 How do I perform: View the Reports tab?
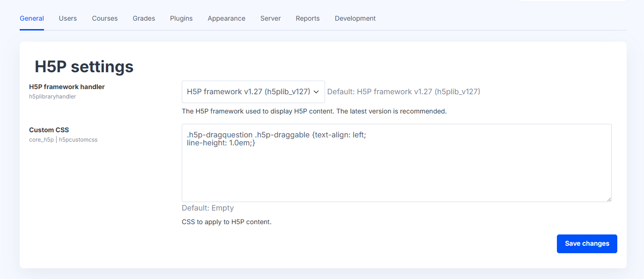tap(308, 18)
